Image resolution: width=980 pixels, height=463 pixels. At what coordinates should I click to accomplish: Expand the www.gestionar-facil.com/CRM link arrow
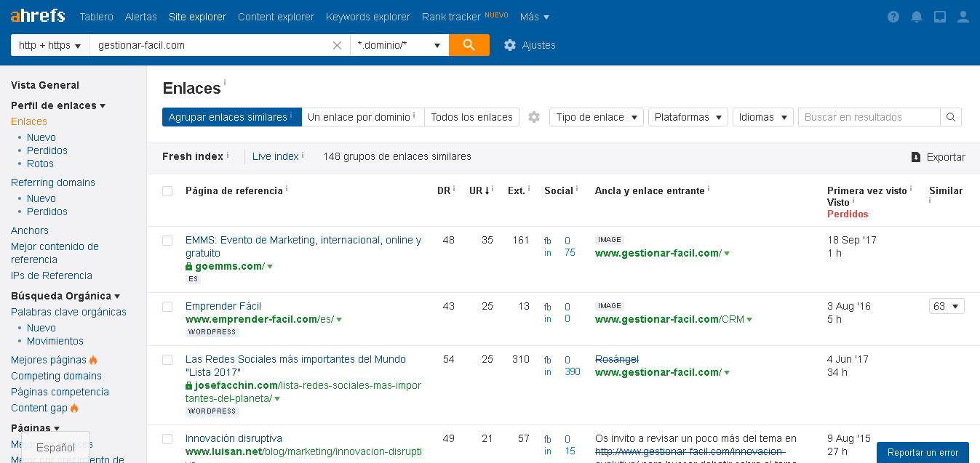click(x=749, y=320)
